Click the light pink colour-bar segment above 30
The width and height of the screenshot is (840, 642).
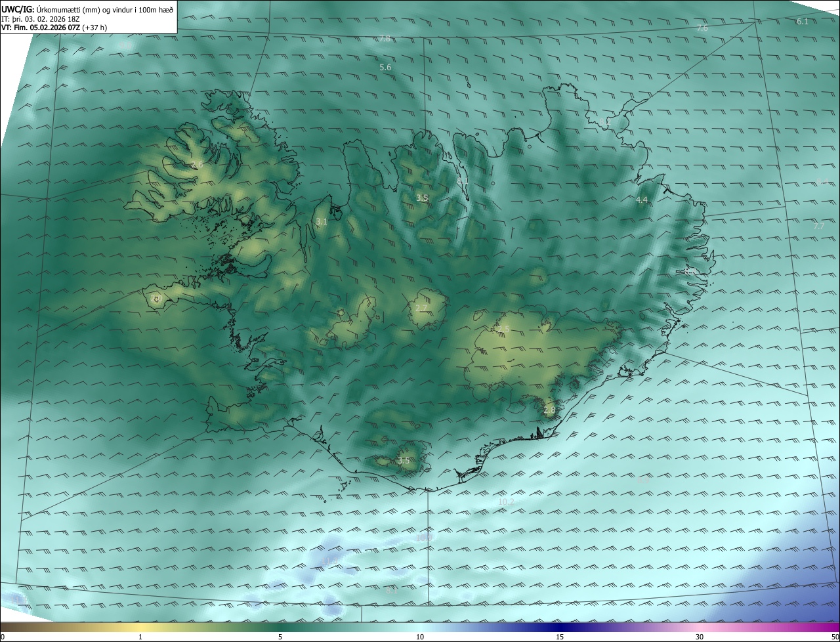point(700,627)
